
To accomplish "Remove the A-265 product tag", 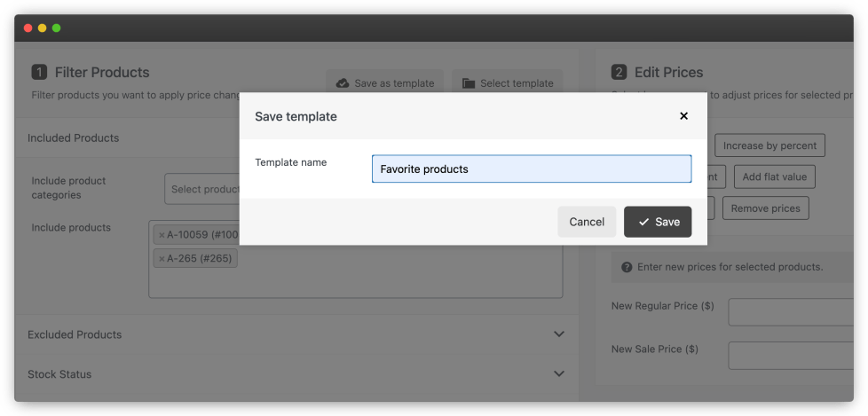I will point(162,259).
